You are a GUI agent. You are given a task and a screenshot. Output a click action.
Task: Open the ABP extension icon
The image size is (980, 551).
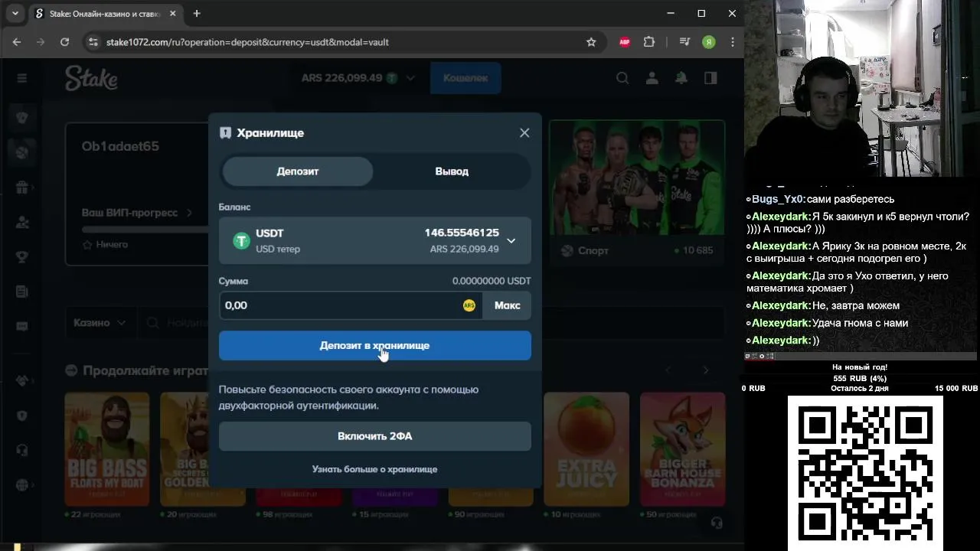[625, 42]
